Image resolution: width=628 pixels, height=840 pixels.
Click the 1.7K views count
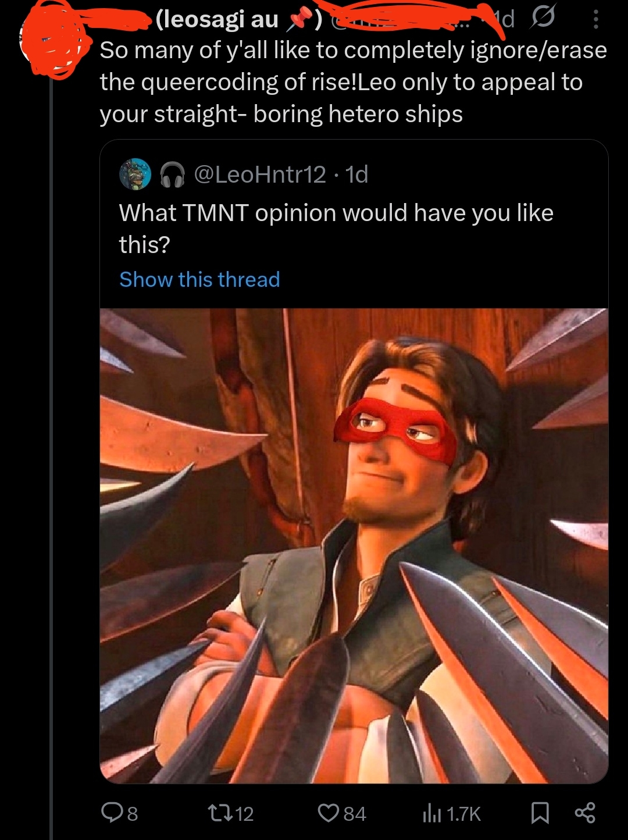click(463, 813)
